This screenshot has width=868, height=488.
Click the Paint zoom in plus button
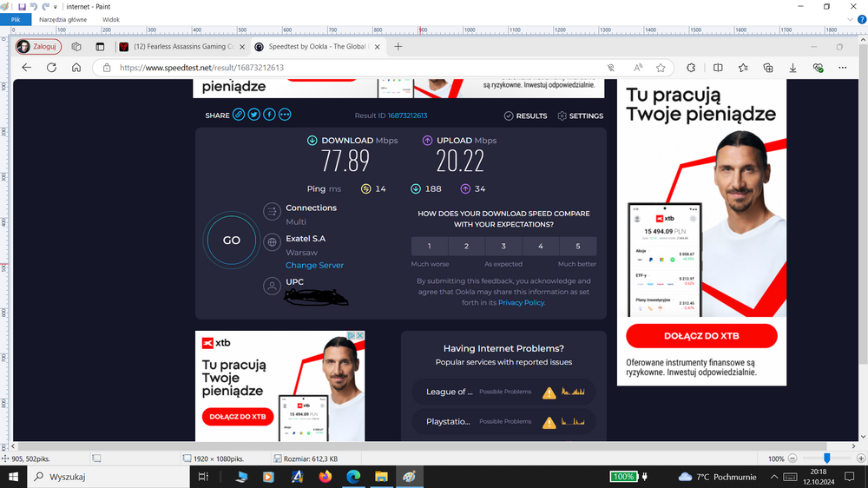click(x=861, y=458)
